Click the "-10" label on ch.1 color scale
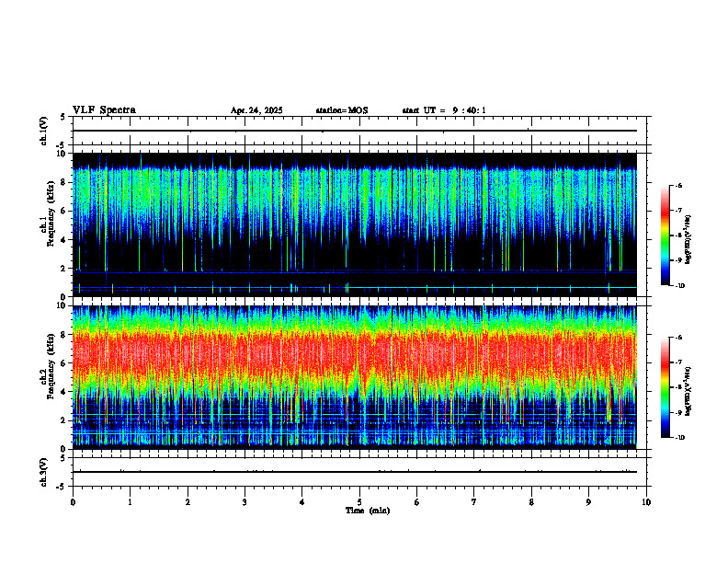Viewport: 728px width, 563px height. click(680, 286)
